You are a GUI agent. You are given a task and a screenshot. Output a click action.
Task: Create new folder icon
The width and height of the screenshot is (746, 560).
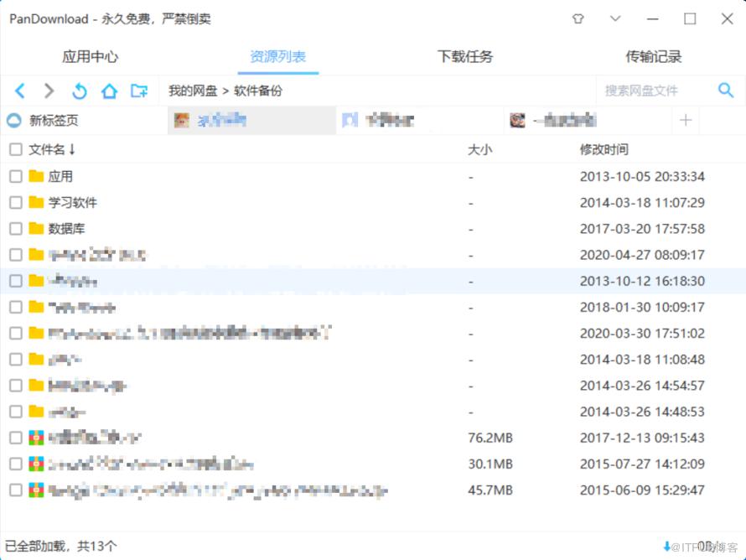coord(139,91)
